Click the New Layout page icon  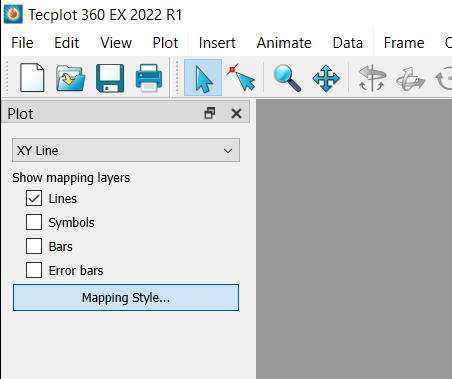[x=32, y=77]
